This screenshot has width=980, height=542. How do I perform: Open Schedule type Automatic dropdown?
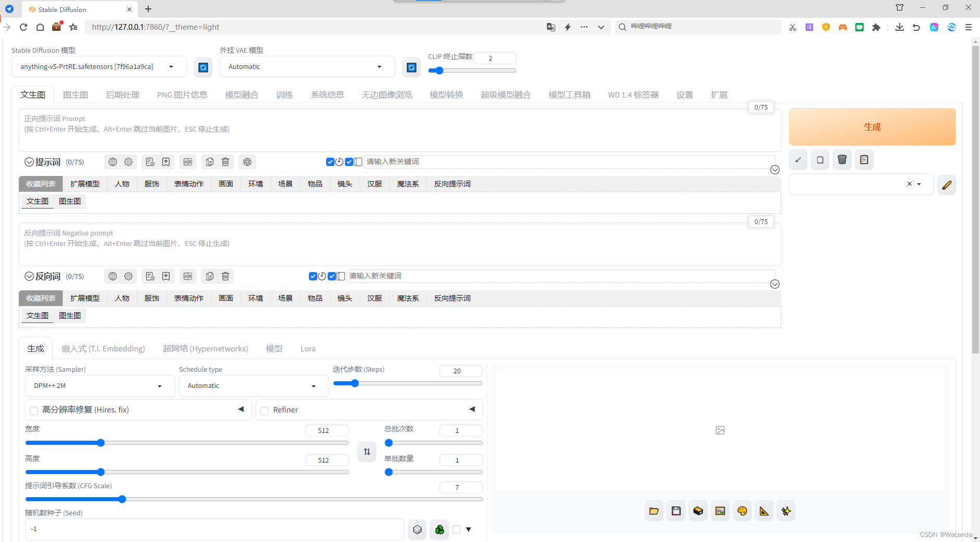pyautogui.click(x=254, y=386)
